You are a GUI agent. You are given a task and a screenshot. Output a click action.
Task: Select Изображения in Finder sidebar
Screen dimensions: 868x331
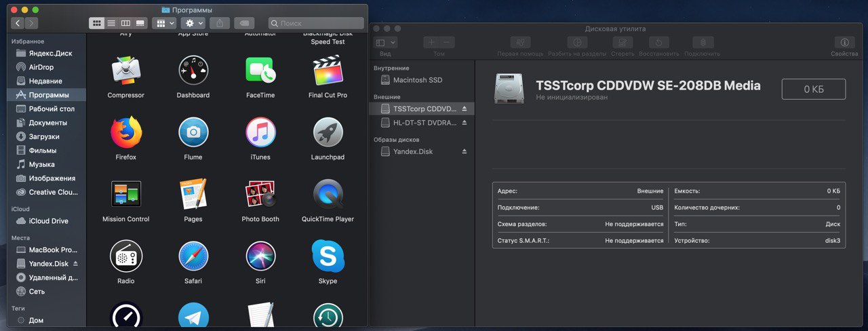[47, 178]
